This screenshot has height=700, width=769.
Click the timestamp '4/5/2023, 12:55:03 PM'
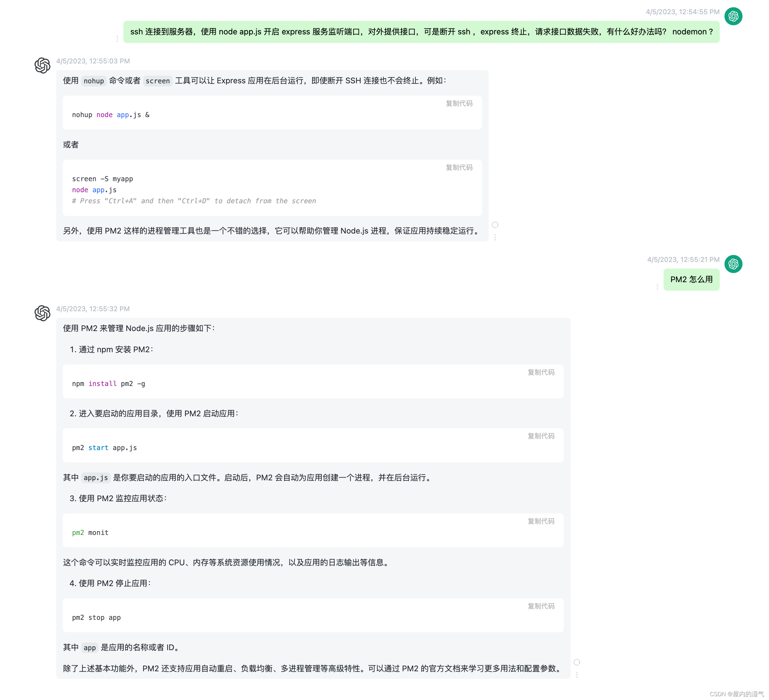pyautogui.click(x=93, y=61)
